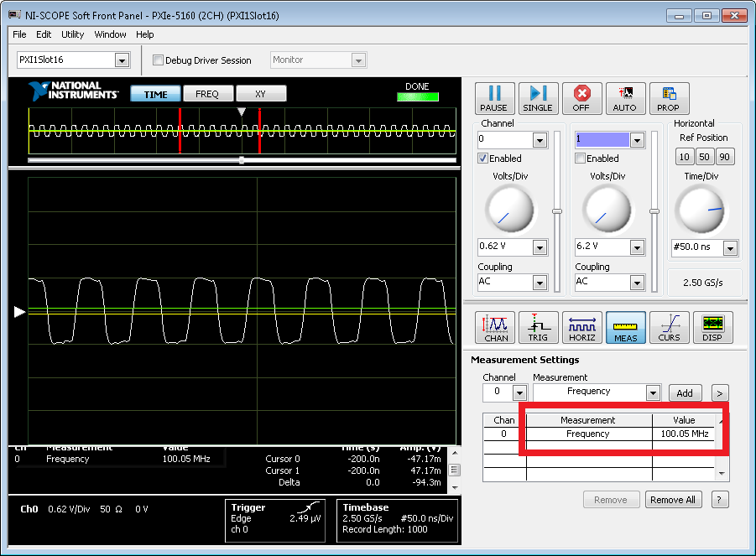Open the second channel's AC Coupling dropdown
This screenshot has height=556, width=756.
click(637, 283)
